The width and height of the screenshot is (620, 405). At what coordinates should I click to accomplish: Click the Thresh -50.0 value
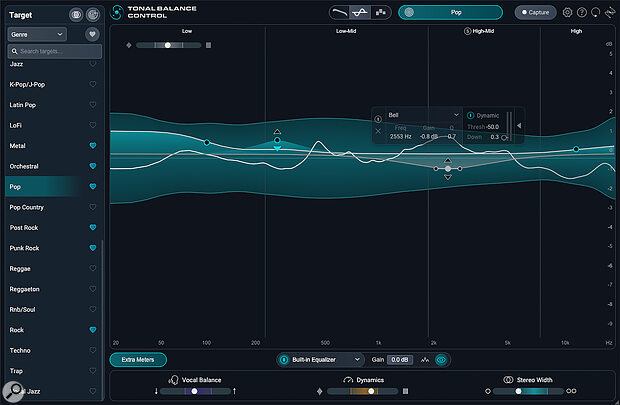click(x=492, y=127)
